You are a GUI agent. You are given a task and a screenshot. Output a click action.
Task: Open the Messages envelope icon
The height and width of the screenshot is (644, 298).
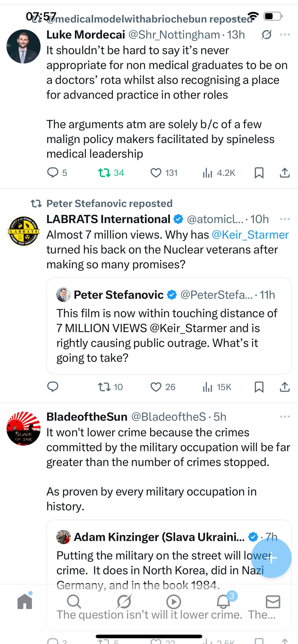[273, 602]
